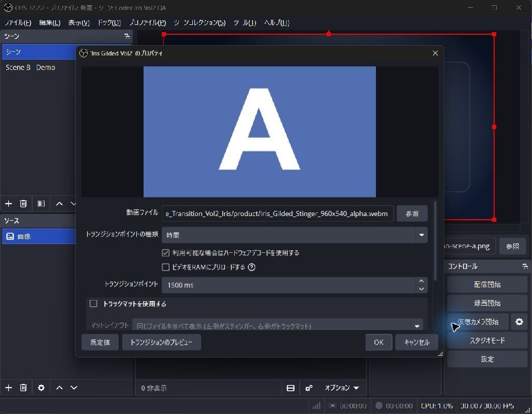Screen dimensions: 532x414
Task: Open advanced audio properties gears icon
Action: point(309,388)
